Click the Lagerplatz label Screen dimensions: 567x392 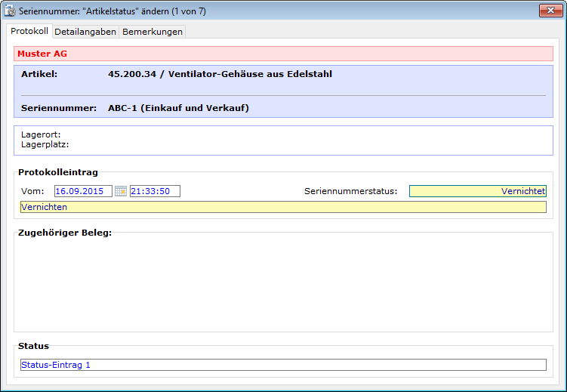[x=45, y=144]
